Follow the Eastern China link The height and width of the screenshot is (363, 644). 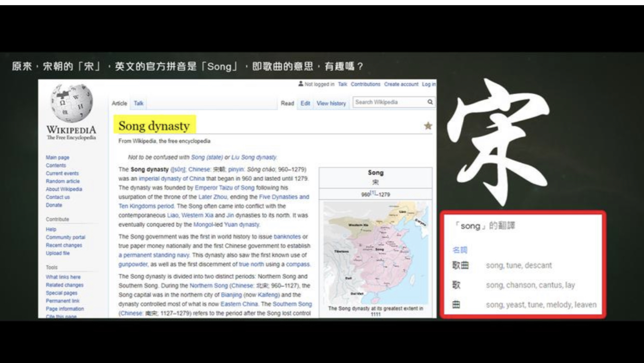coord(238,304)
